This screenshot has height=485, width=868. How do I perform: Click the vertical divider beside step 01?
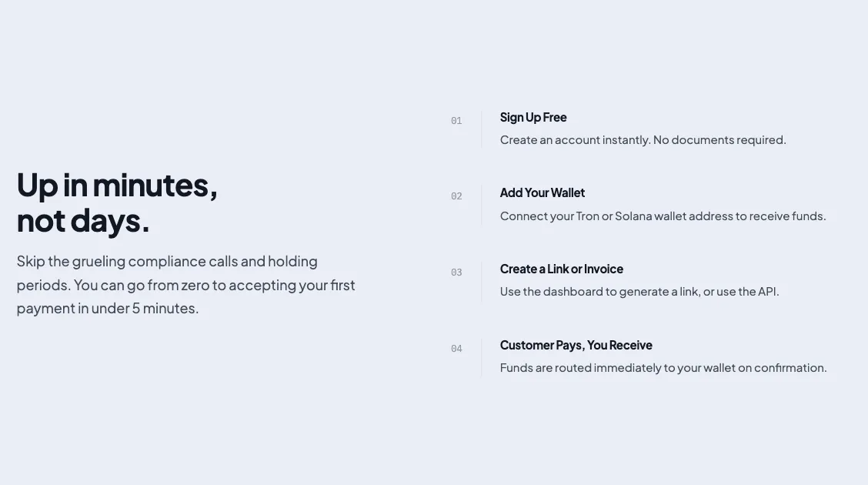(x=482, y=129)
